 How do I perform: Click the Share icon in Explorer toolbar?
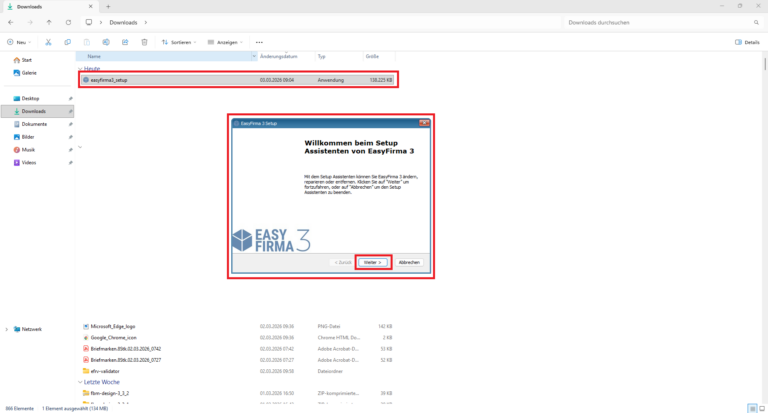125,42
